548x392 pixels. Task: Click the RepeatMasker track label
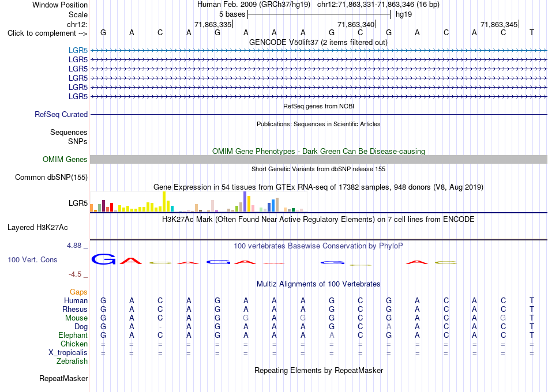tap(63, 378)
